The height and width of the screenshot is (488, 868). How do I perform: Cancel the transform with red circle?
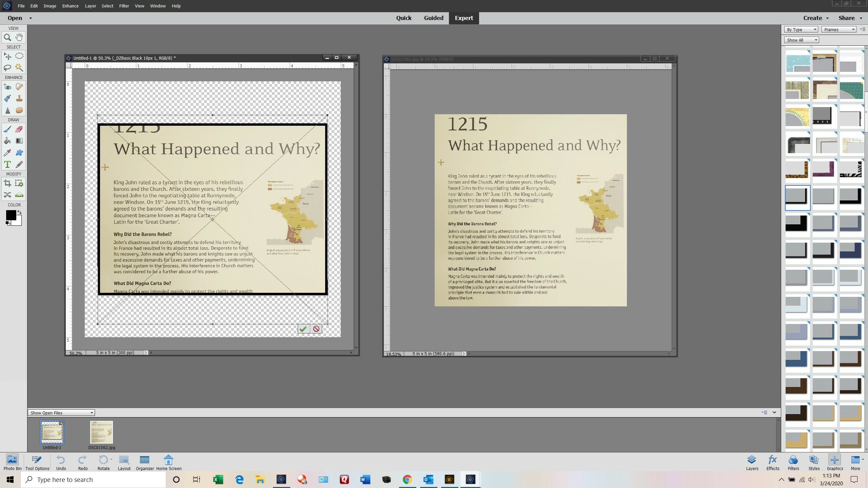316,329
